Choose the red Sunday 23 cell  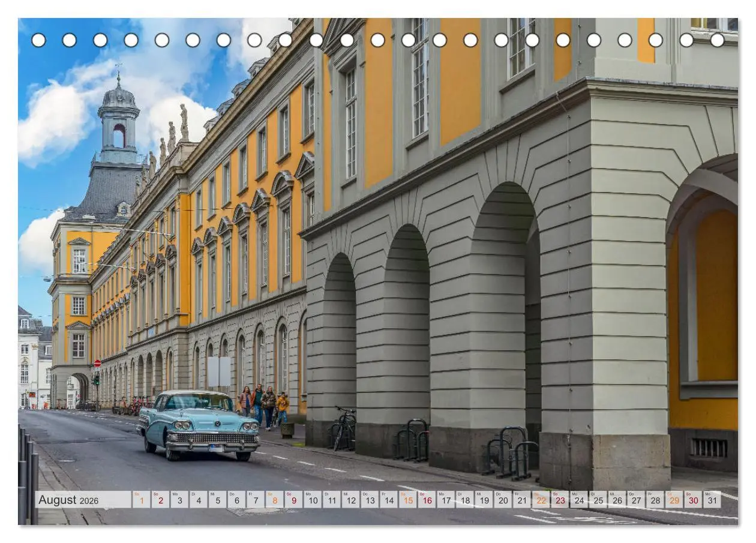pyautogui.click(x=560, y=500)
